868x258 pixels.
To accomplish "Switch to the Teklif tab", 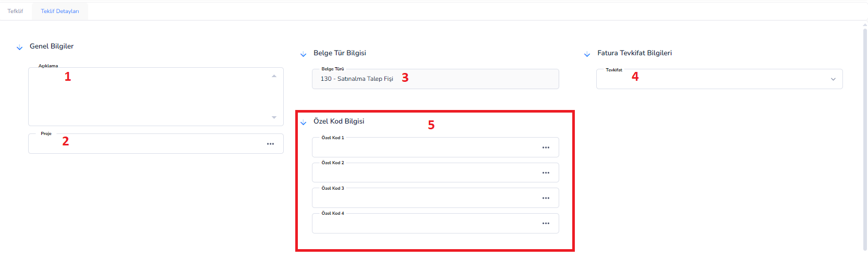I will pyautogui.click(x=15, y=11).
